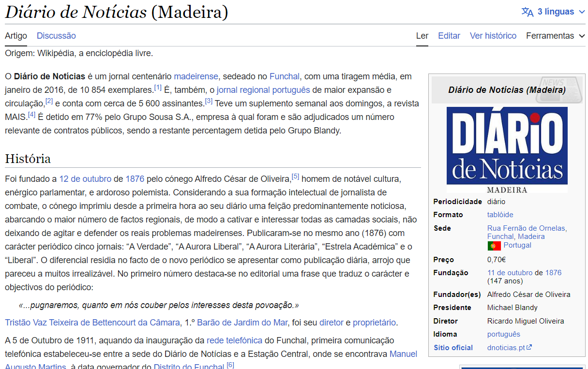Follow the diretor link
The width and height of the screenshot is (588, 369).
(x=332, y=323)
